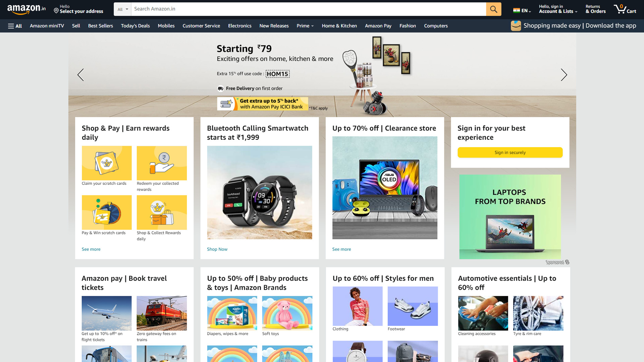Open the location selector to choose delivery address

tap(78, 9)
